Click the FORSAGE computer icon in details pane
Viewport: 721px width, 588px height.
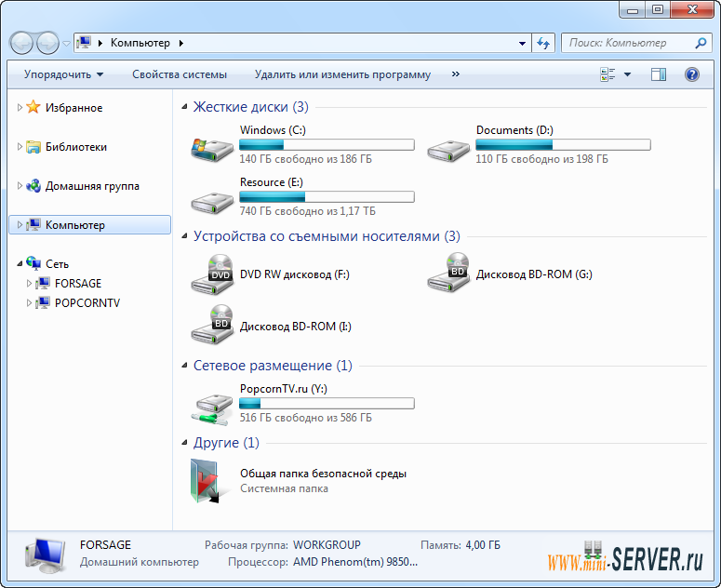[45, 555]
